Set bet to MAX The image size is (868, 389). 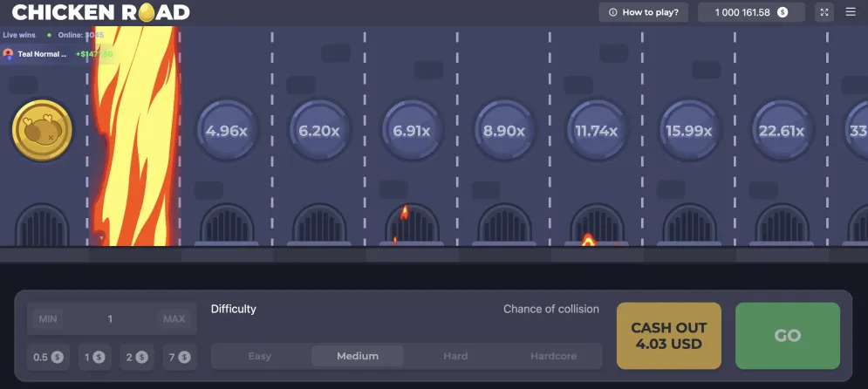point(174,318)
